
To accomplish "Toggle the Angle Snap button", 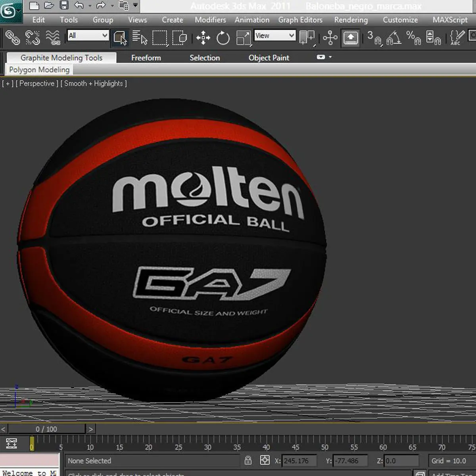I will (x=393, y=38).
